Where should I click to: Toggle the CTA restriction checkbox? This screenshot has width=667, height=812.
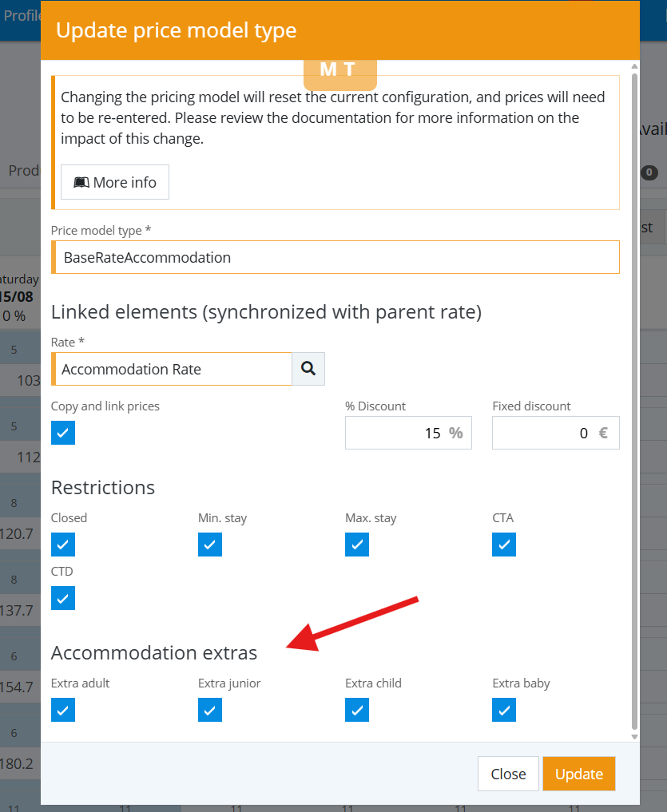(504, 545)
